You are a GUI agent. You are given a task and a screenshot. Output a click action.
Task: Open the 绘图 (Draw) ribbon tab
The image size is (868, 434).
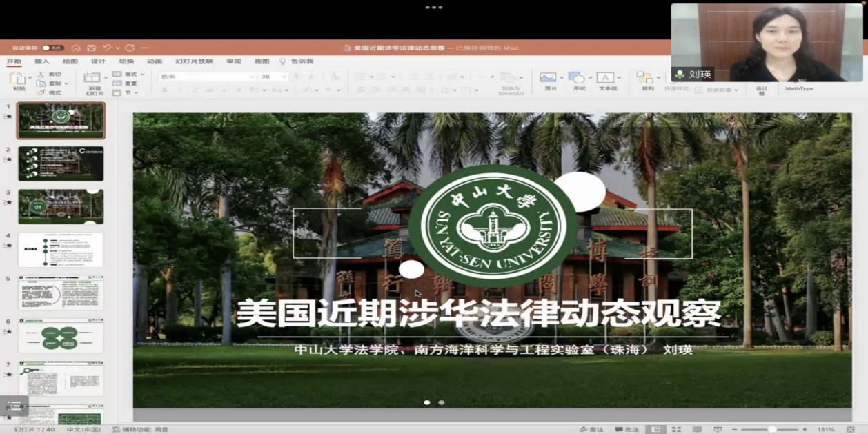[x=70, y=61]
